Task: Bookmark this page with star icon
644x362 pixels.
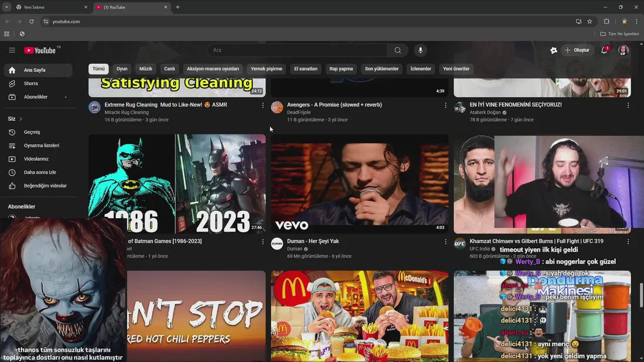Action: [590, 22]
